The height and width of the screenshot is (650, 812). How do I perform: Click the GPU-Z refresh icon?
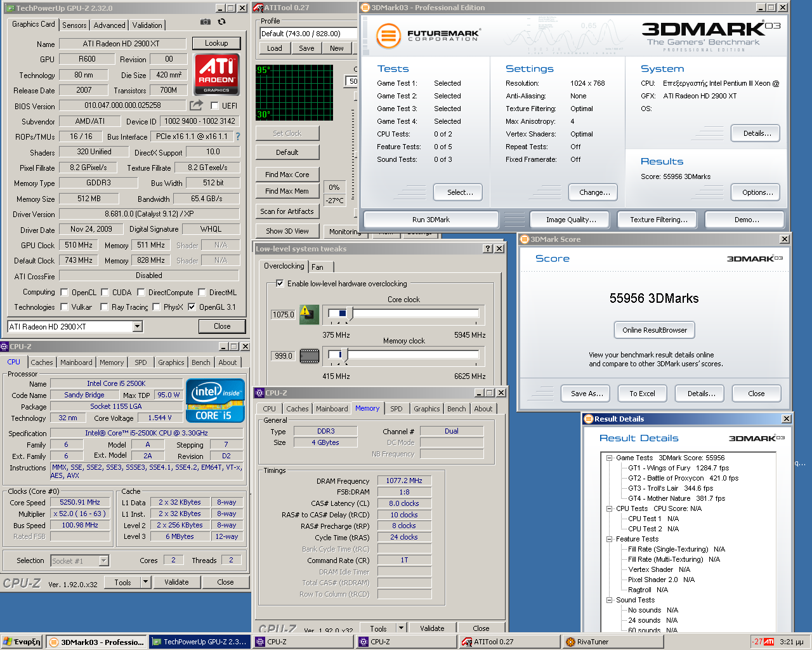coord(221,22)
